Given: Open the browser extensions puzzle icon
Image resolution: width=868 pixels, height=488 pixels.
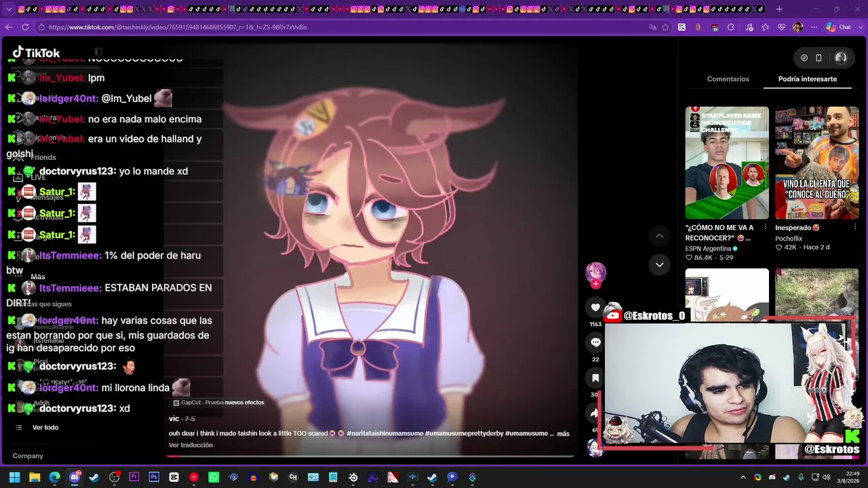Looking at the screenshot, I should 730,27.
